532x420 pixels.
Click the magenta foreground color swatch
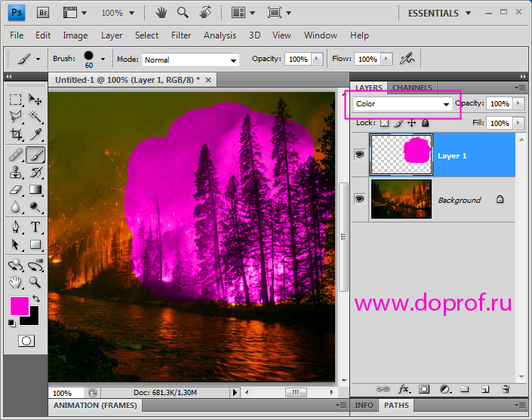(x=20, y=306)
